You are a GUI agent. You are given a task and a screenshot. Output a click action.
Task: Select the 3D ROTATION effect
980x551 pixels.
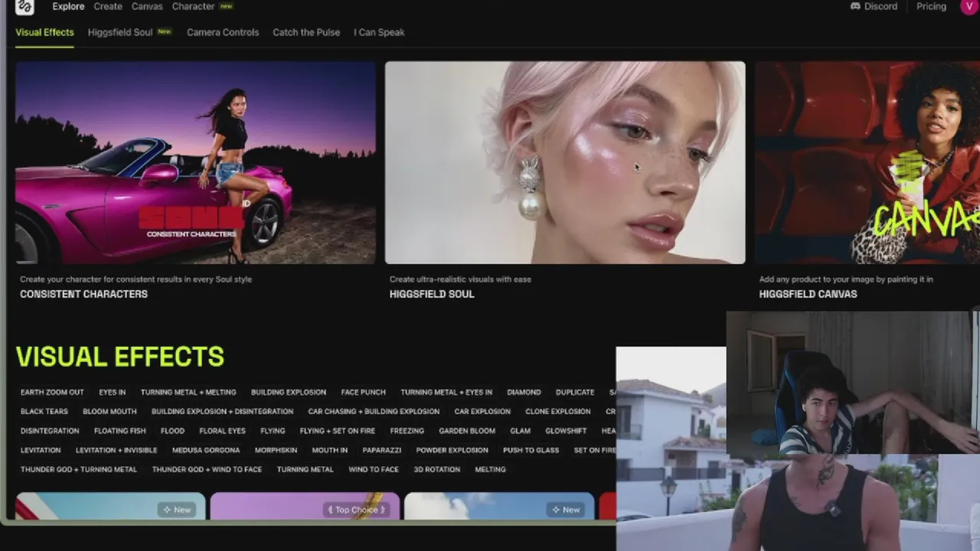tap(437, 469)
